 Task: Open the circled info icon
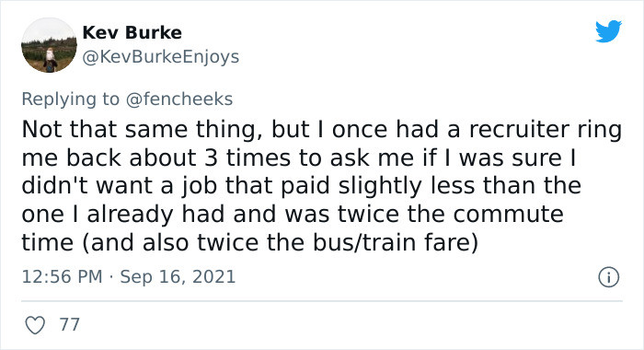click(x=608, y=277)
